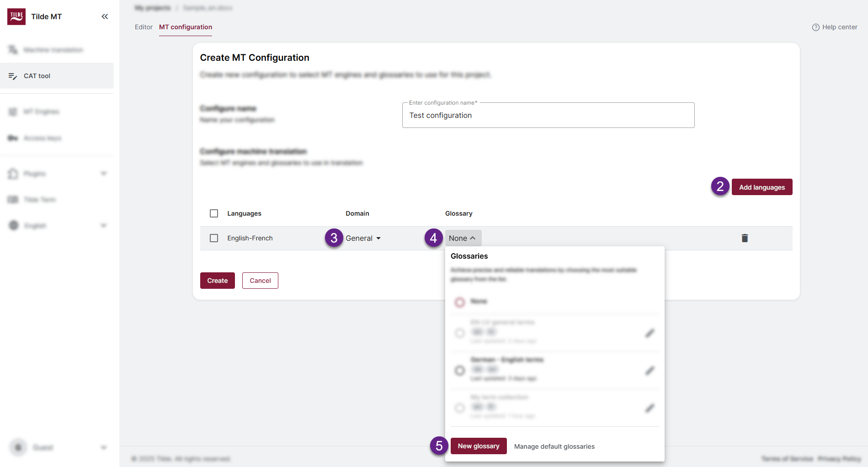Viewport: 868px width, 467px height.
Task: Open MT Engines in the sidebar
Action: point(41,111)
